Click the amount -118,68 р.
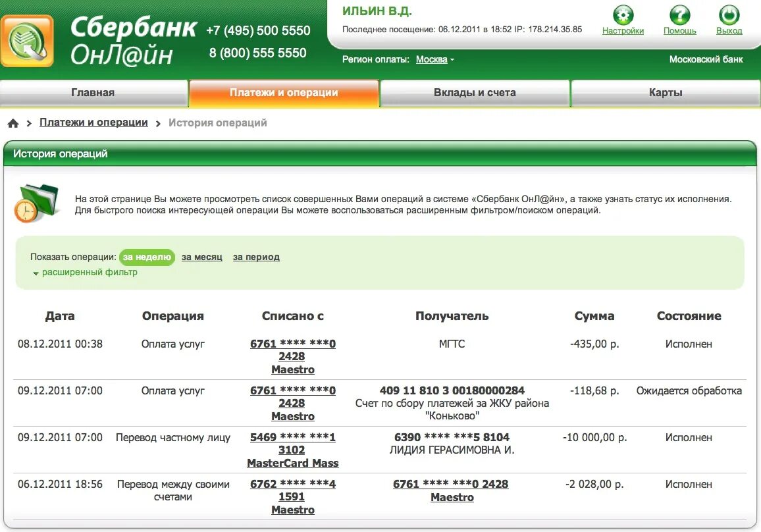Viewport: 761px width, 532px height. point(594,390)
